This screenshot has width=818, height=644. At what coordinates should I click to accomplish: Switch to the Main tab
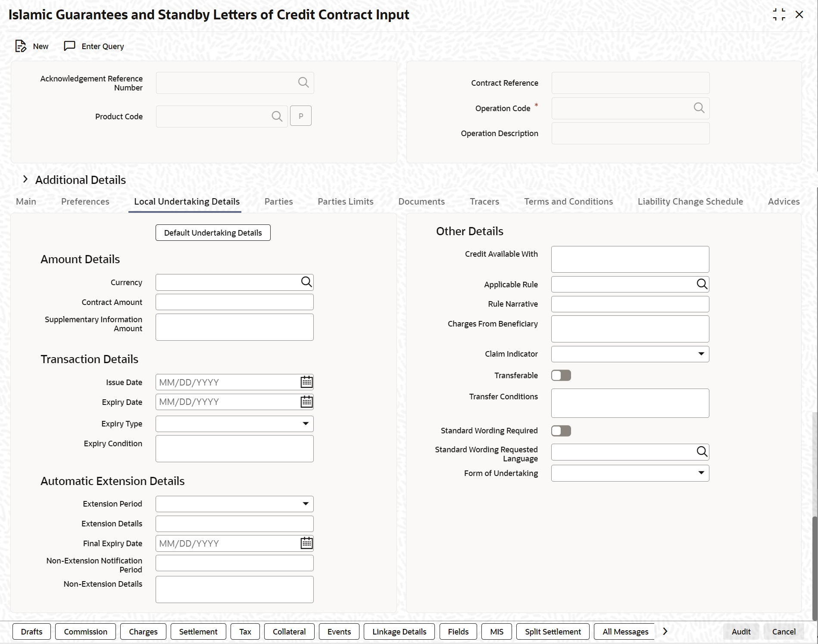pos(26,202)
